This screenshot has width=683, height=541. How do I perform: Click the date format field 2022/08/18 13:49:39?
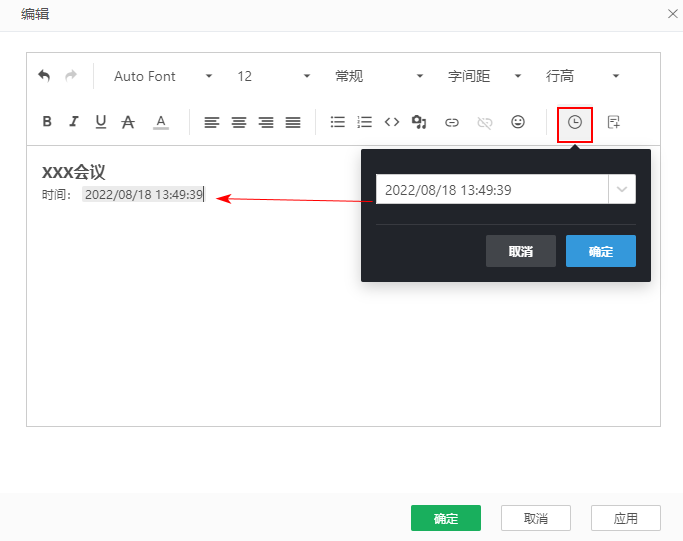(492, 189)
